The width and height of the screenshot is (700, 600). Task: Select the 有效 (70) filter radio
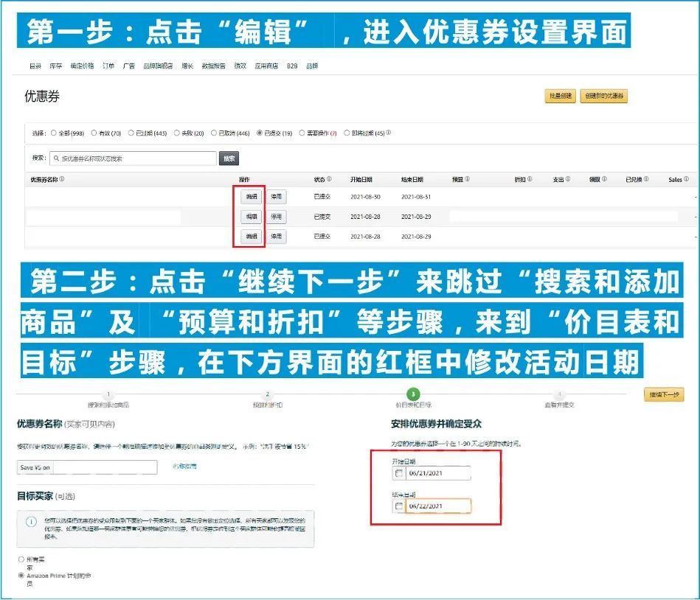[94, 133]
